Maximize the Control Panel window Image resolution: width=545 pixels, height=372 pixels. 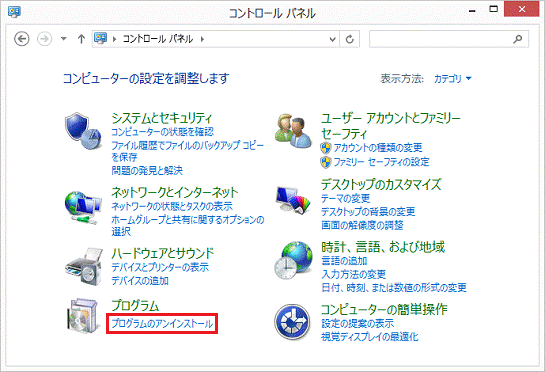pos(494,9)
